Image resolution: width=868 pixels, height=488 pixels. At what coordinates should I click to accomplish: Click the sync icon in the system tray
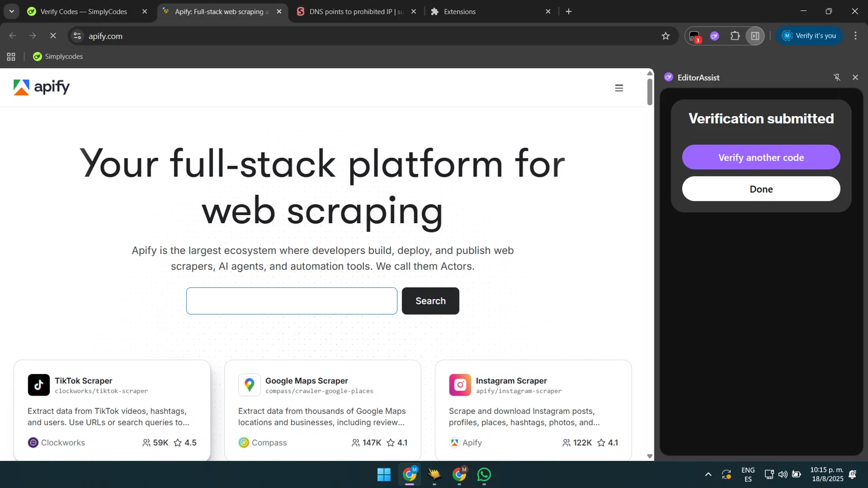coord(727,475)
